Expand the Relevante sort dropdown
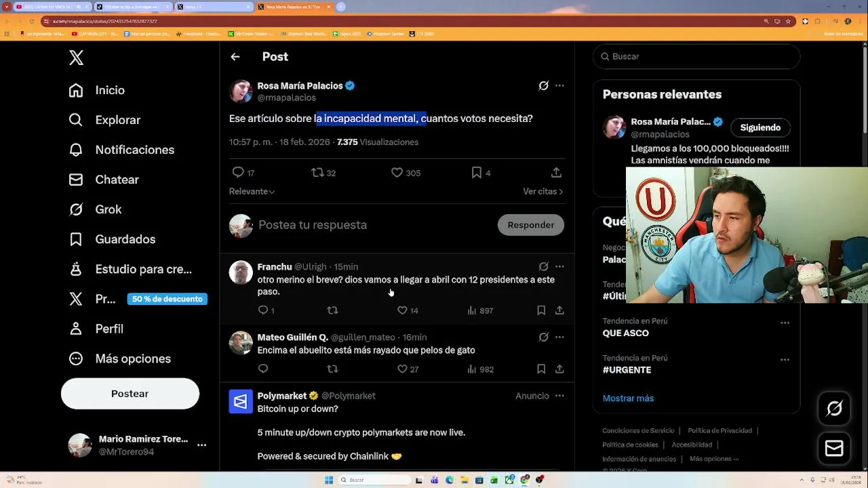 tap(252, 192)
